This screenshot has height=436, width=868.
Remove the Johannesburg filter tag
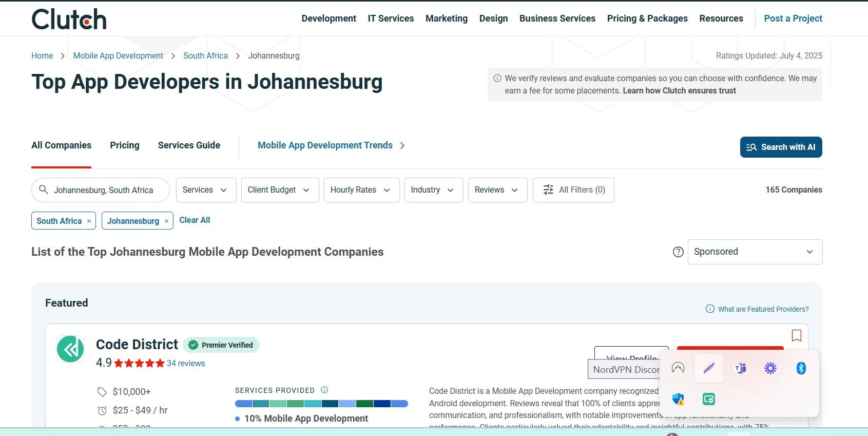click(166, 221)
